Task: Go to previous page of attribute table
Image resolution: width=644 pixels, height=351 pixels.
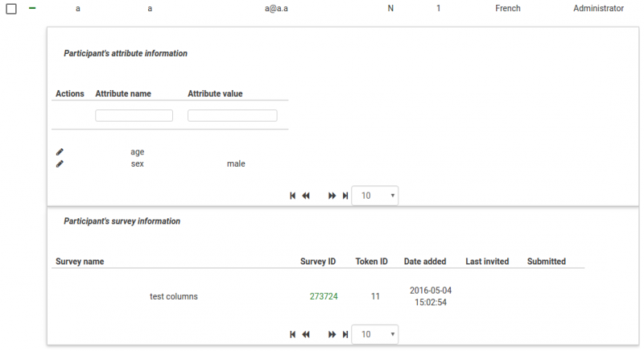Action: [x=306, y=196]
